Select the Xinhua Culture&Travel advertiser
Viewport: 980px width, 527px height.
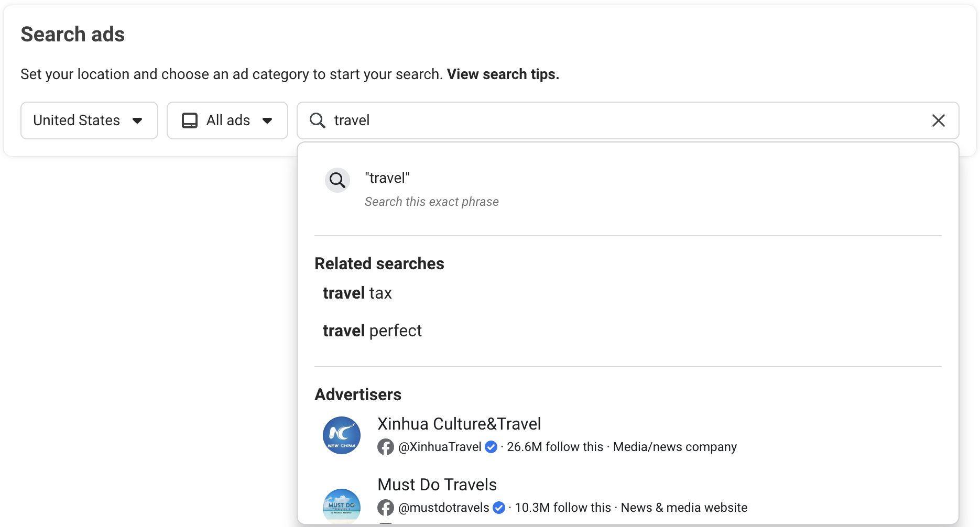coord(459,424)
